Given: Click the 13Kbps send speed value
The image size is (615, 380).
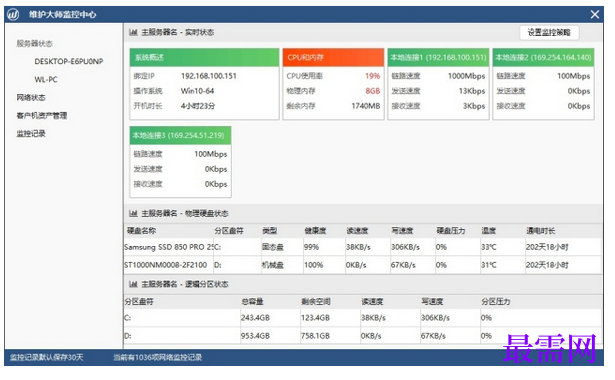Looking at the screenshot, I should (x=472, y=91).
